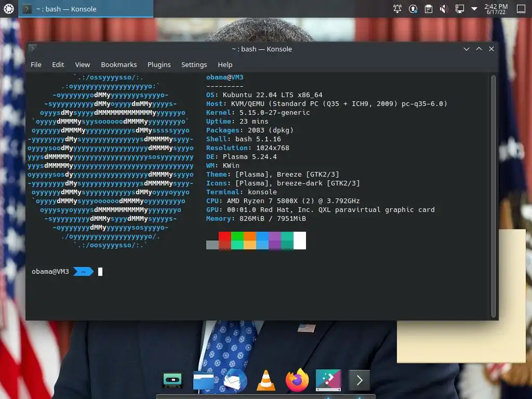The width and height of the screenshot is (532, 399).
Task: Click the Konsole vertical scrollbar
Action: pyautogui.click(x=494, y=196)
